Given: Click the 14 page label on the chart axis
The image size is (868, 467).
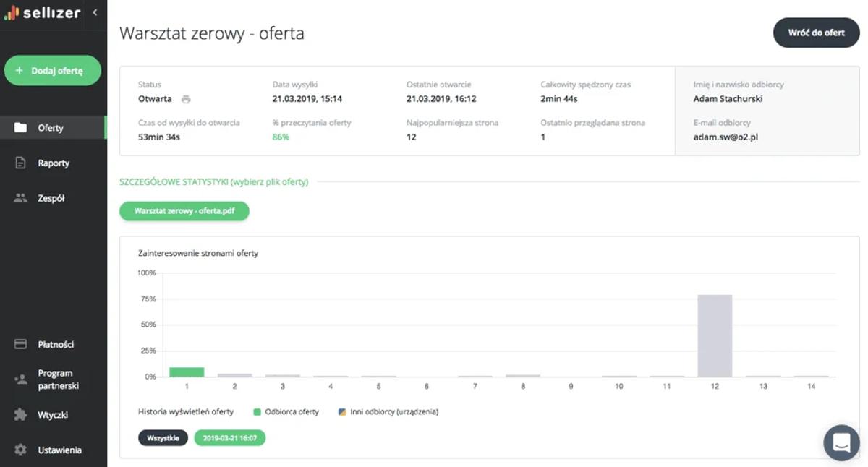Looking at the screenshot, I should [811, 387].
